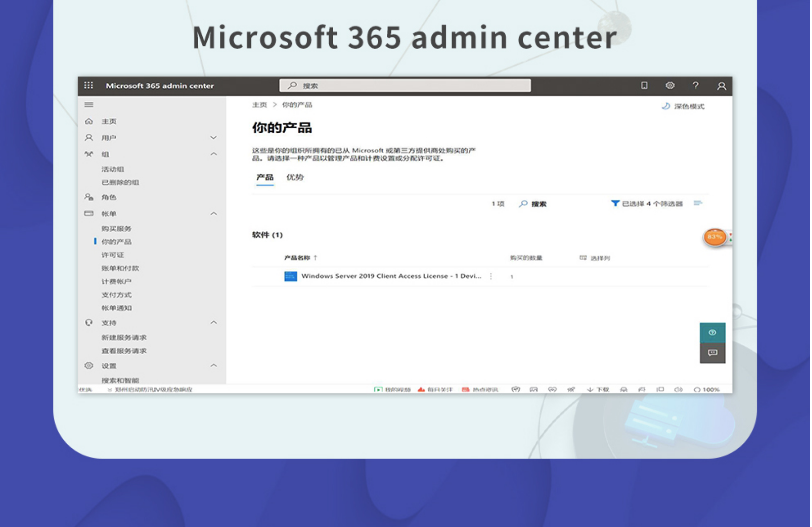Image resolution: width=812 pixels, height=527 pixels.
Task: Click the search box in the top bar
Action: tap(405, 85)
